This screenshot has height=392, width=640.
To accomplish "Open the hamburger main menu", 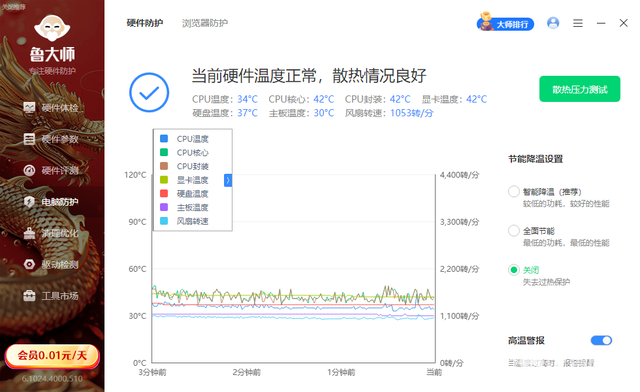I will (578, 23).
